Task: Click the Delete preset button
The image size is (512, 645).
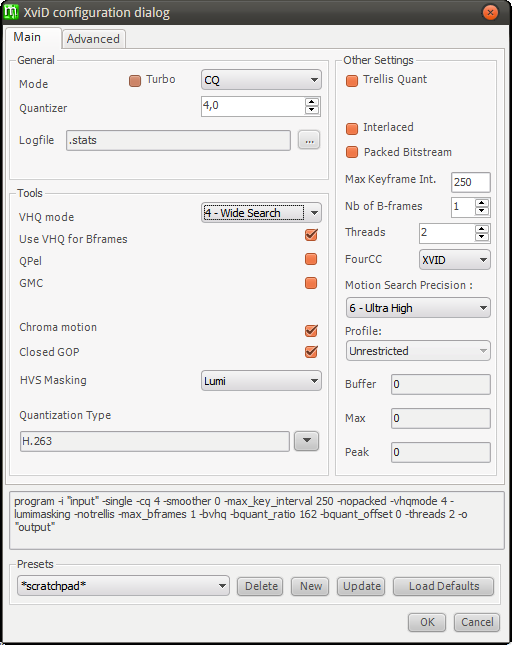Action: pos(260,586)
